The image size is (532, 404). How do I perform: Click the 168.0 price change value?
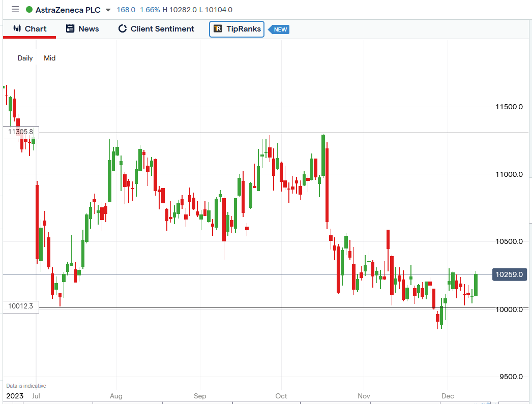click(x=126, y=10)
